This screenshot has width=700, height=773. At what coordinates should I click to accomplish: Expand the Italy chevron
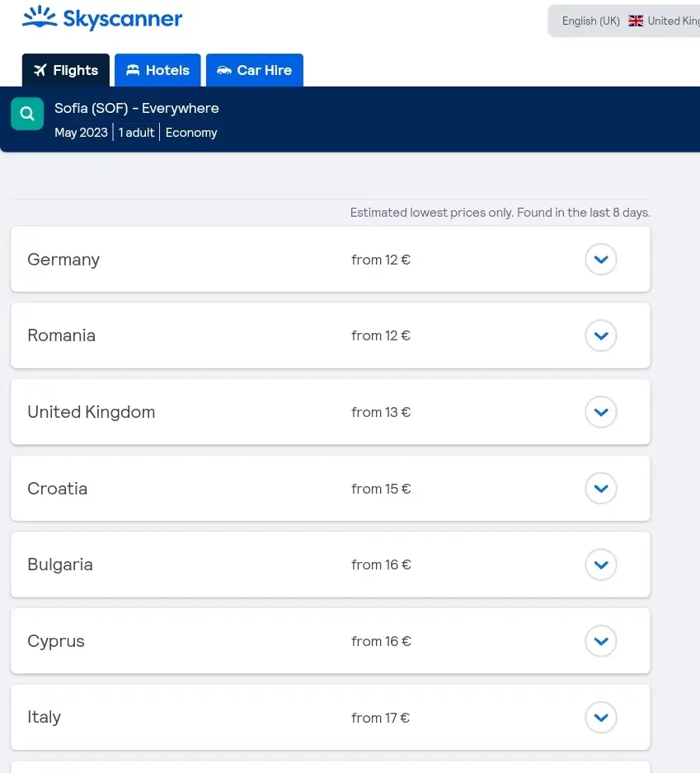click(600, 717)
